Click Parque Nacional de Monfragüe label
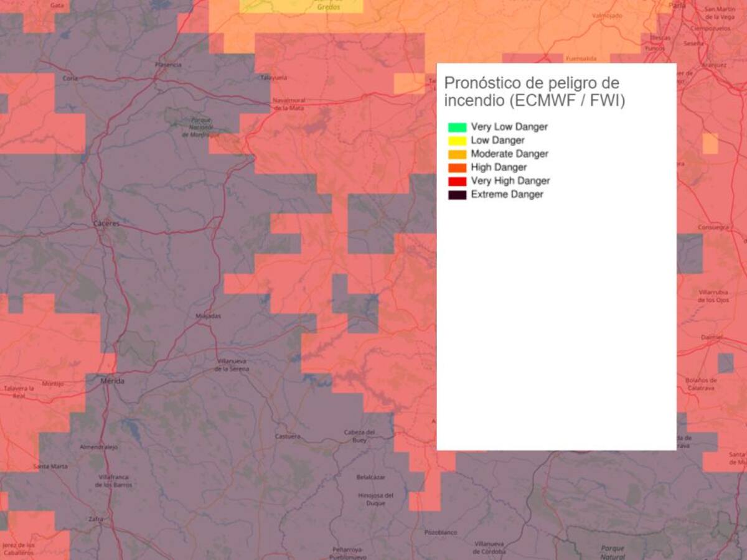Image resolution: width=747 pixels, height=560 pixels. coord(196,127)
